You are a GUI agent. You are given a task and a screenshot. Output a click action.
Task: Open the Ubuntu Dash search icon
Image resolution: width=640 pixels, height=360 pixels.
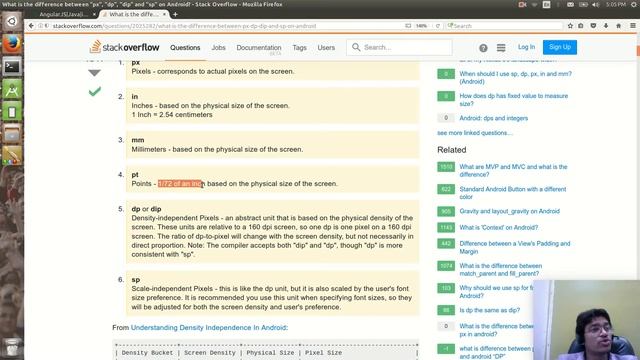(x=12, y=21)
